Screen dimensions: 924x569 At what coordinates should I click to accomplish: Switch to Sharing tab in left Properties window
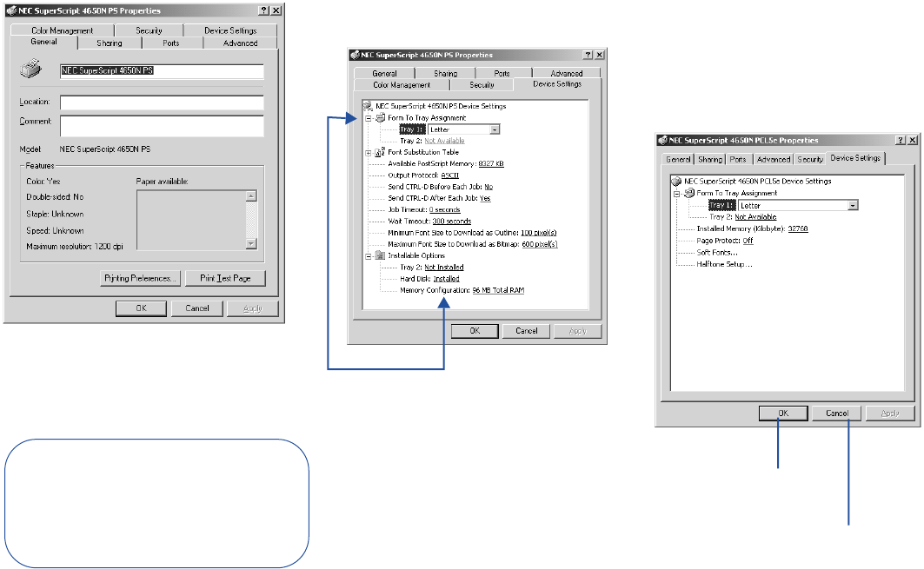click(x=109, y=43)
